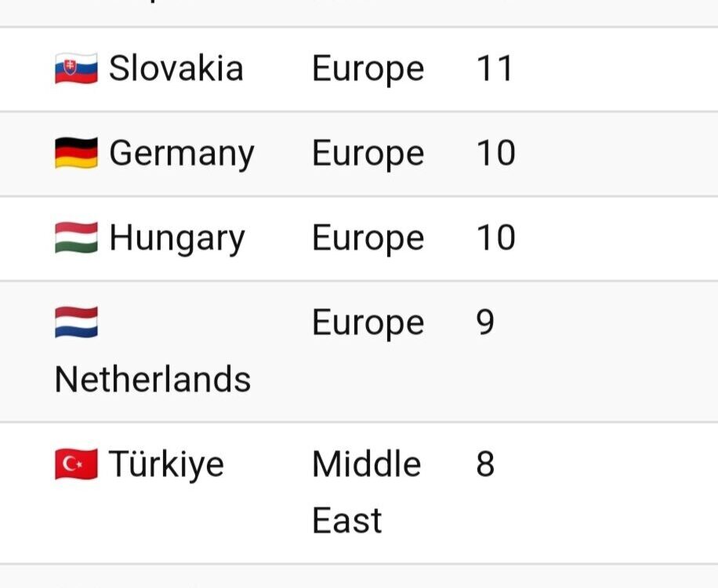
Task: Click Europe region in Germany row
Action: click(368, 154)
